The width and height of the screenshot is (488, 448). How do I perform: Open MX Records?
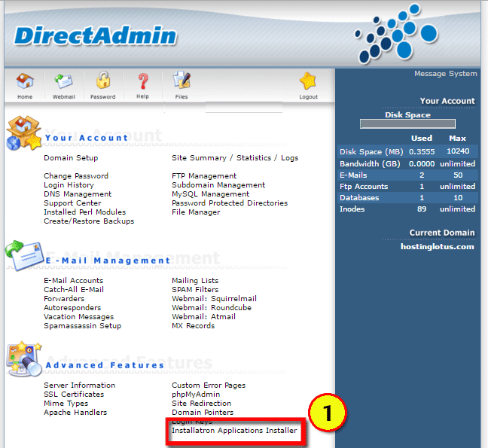pos(194,326)
